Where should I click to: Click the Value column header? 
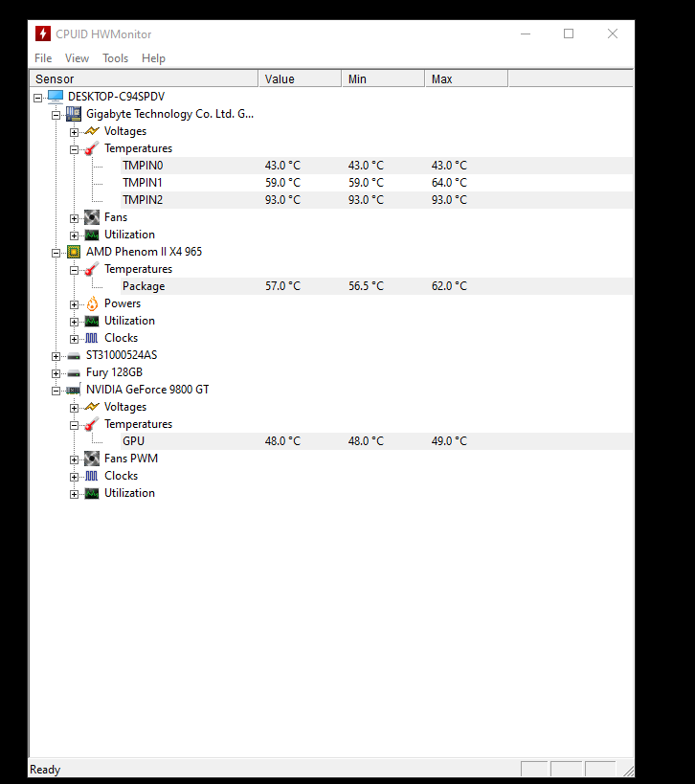(300, 79)
